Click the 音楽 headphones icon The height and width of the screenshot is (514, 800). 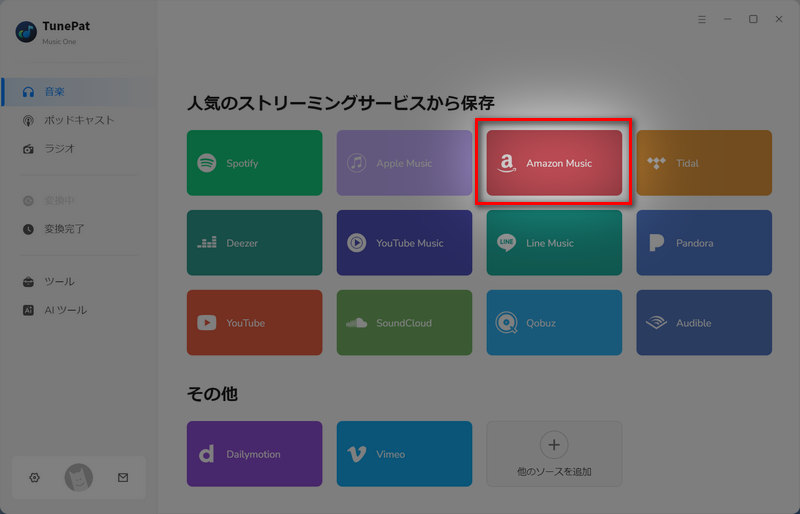pos(29,92)
